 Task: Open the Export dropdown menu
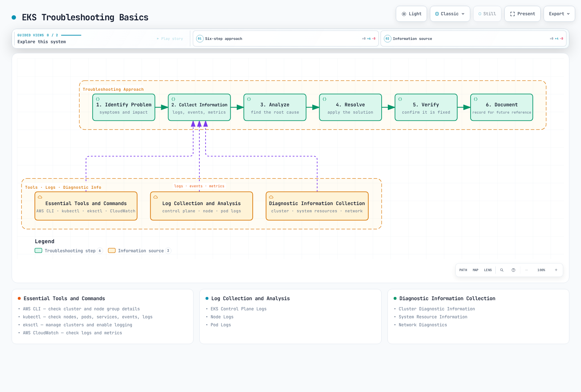pyautogui.click(x=559, y=14)
